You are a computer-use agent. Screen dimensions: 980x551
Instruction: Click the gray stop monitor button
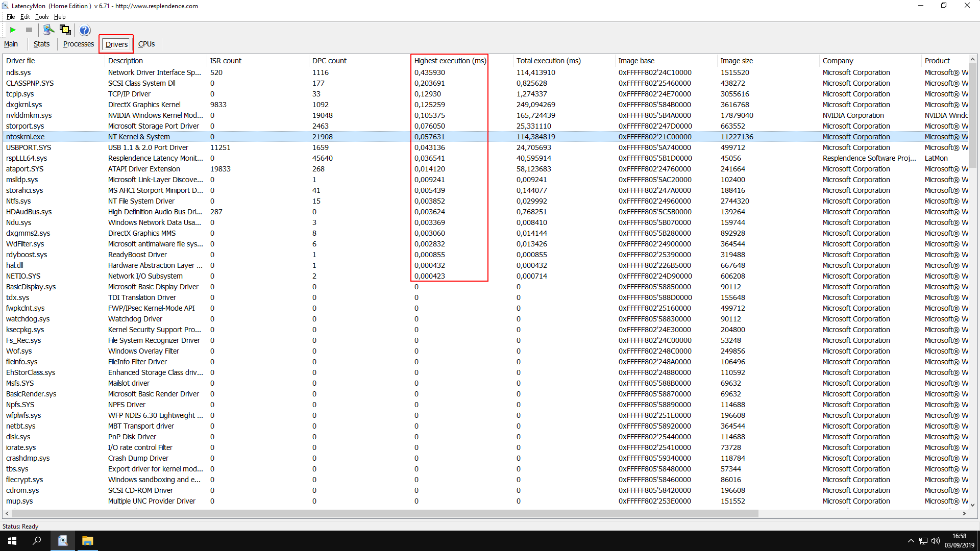coord(29,30)
